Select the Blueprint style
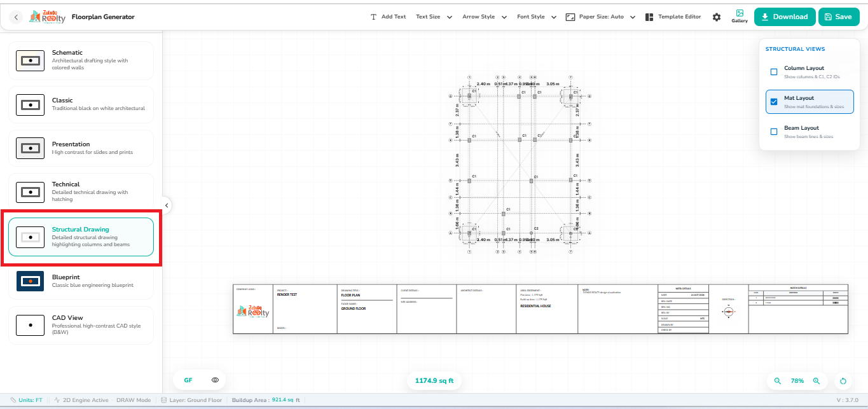 tap(81, 281)
